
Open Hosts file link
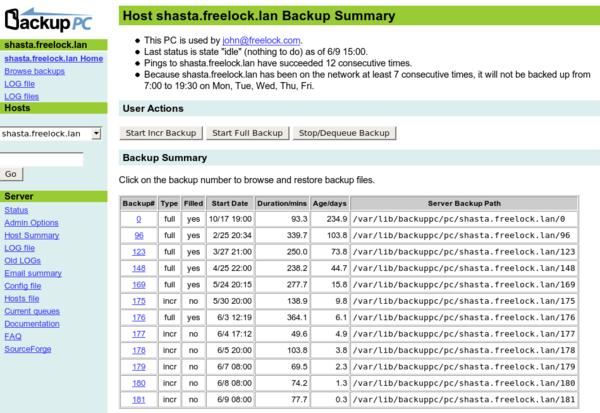tap(22, 299)
